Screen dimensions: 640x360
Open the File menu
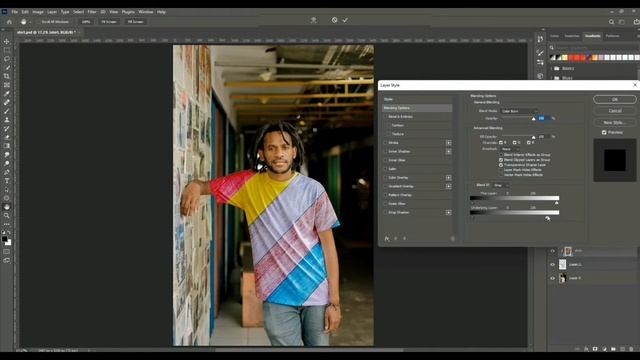[x=15, y=12]
